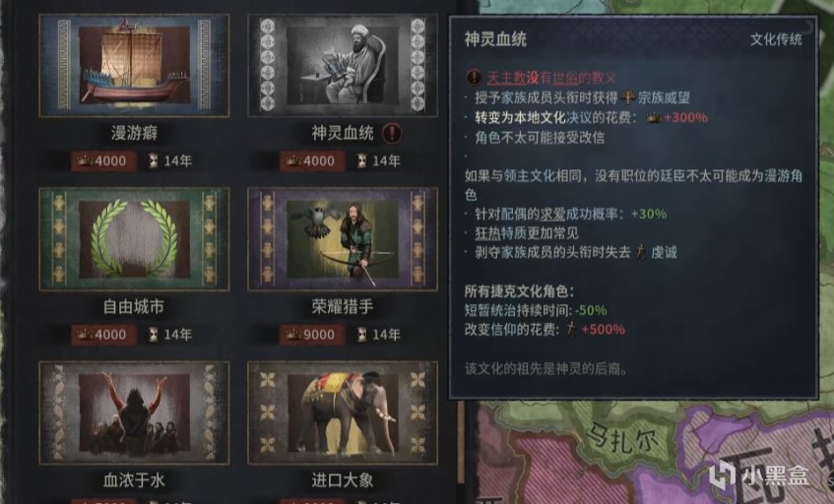Open the 狂热 trait link
This screenshot has width=834, height=504.
tap(487, 233)
